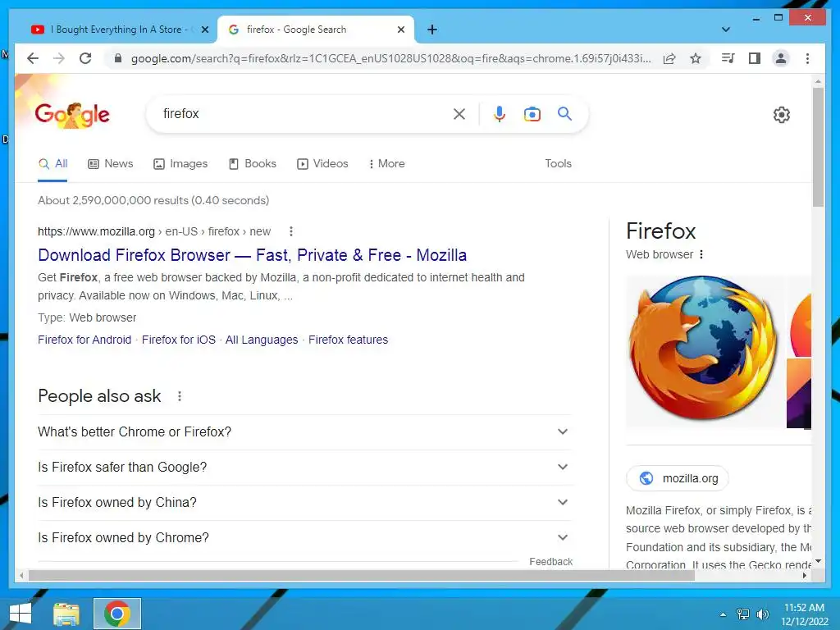Click the address bar URL
The width and height of the screenshot is (840, 630).
pos(391,58)
